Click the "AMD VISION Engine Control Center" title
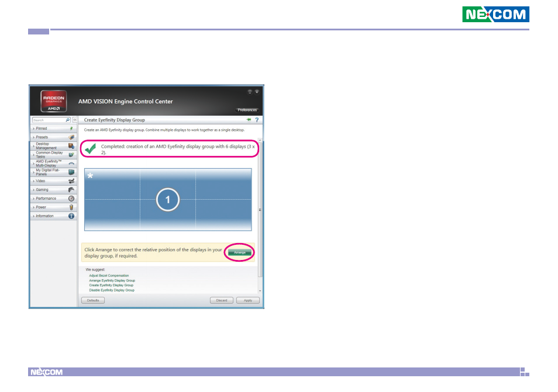The image size is (558, 392). tap(125, 101)
